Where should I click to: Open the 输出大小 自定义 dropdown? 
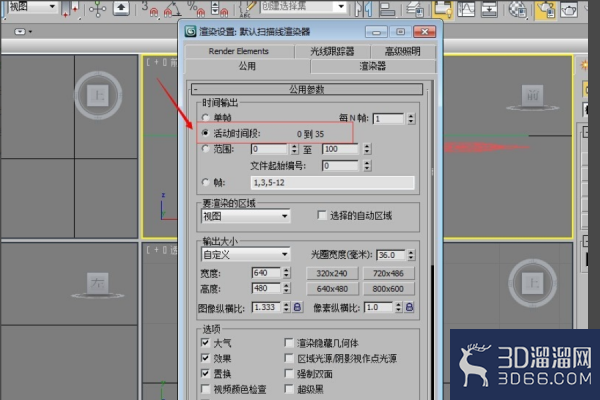pos(245,255)
